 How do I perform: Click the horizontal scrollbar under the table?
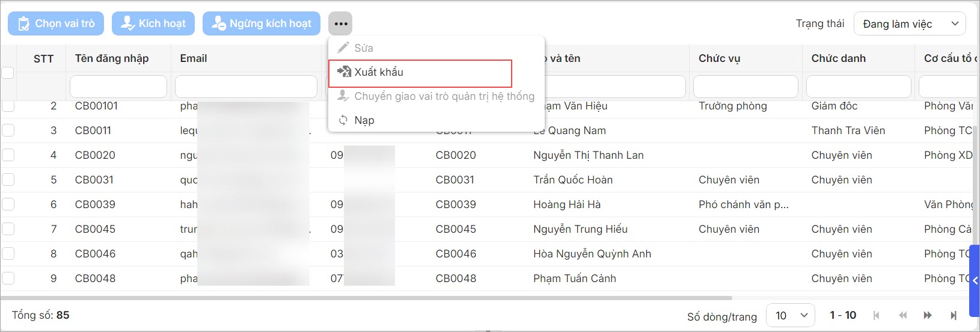(366, 298)
